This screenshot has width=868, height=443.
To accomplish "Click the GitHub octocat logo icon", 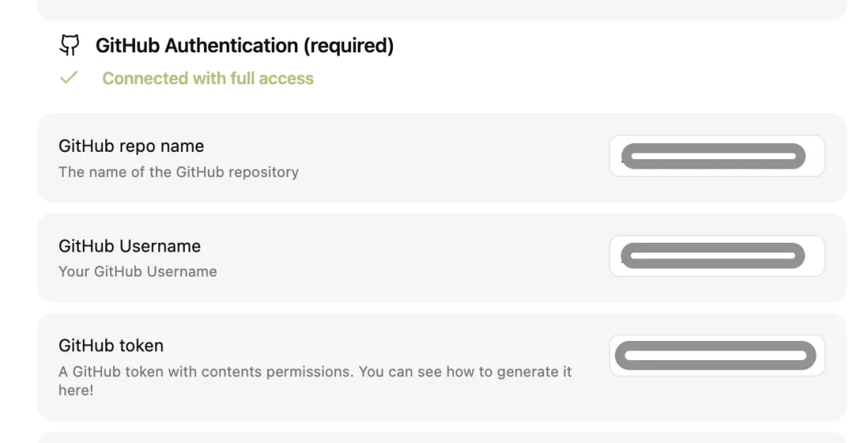I will point(69,45).
